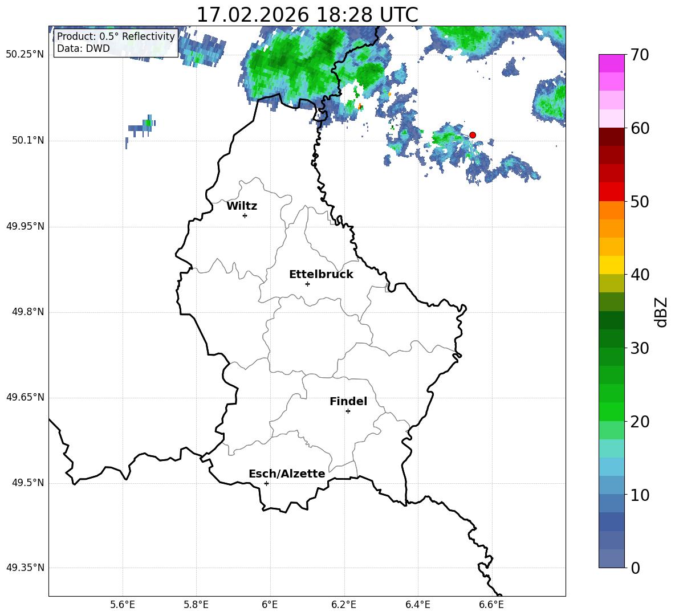Click the 5.6°E longitude label
Image resolution: width=675 pixels, height=616 pixels.
tap(123, 605)
